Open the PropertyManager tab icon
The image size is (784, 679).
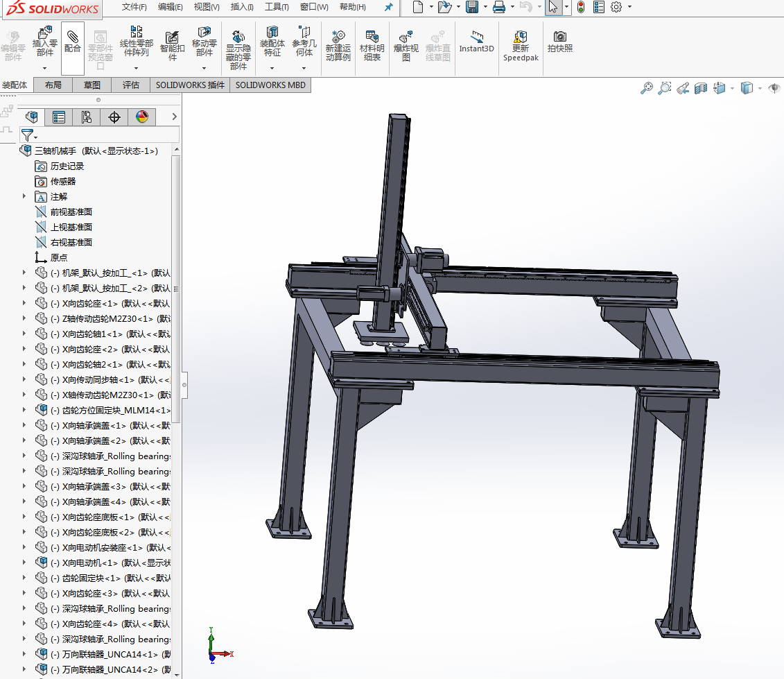[x=58, y=117]
